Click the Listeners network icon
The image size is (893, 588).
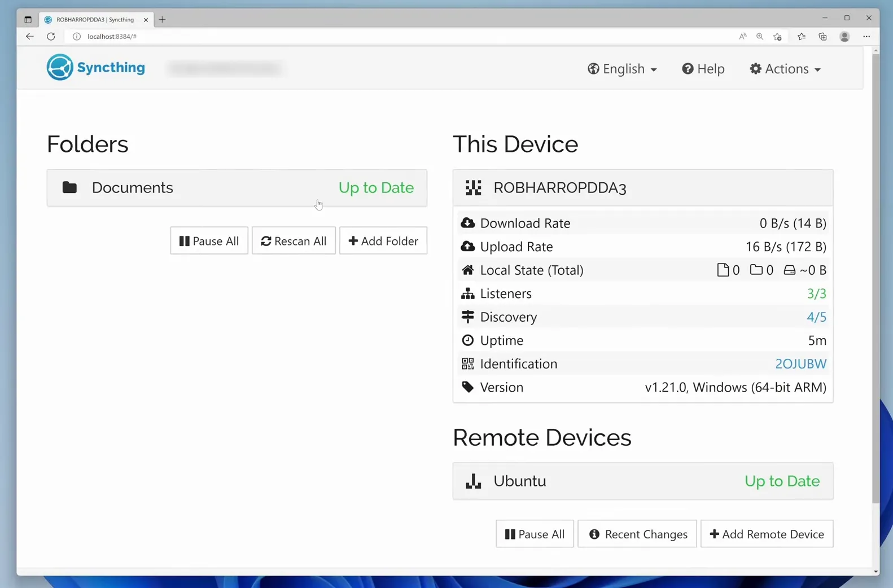tap(467, 293)
